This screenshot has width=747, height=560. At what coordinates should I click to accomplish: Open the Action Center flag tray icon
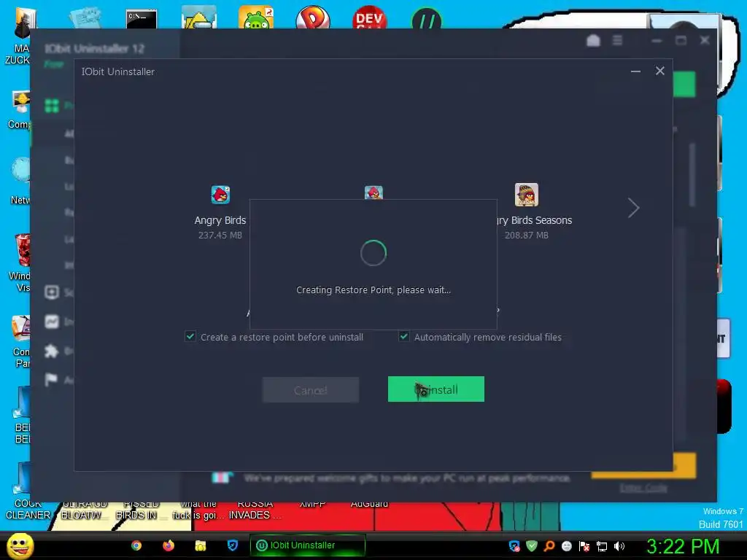tap(584, 546)
